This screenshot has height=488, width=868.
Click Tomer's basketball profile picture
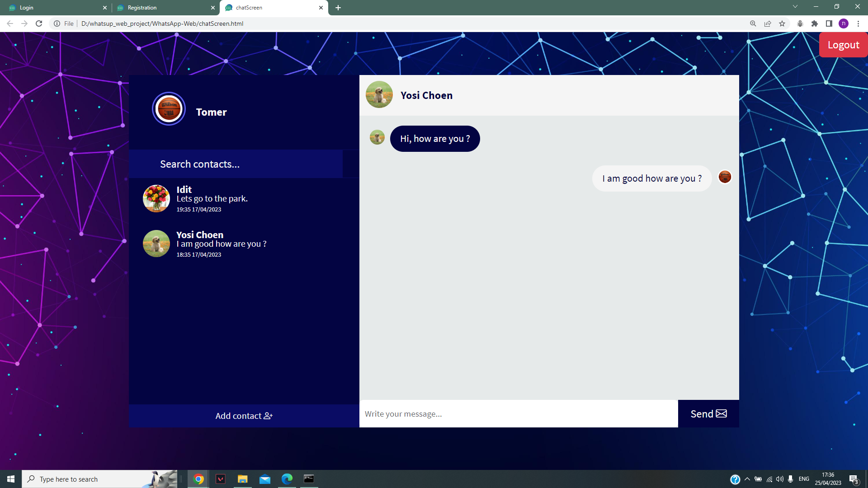(169, 109)
